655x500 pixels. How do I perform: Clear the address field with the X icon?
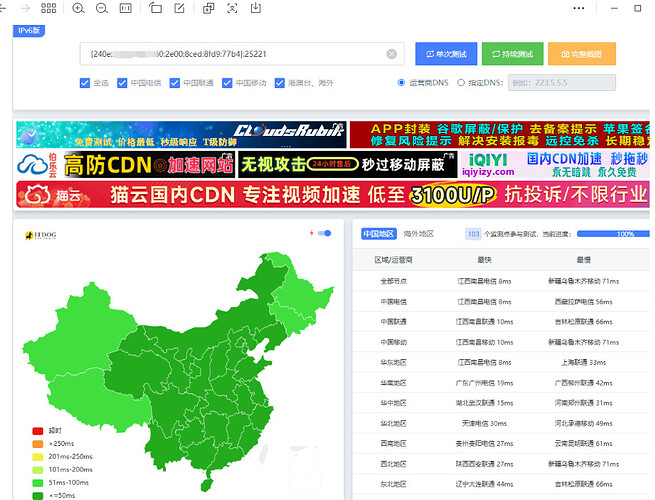(391, 54)
